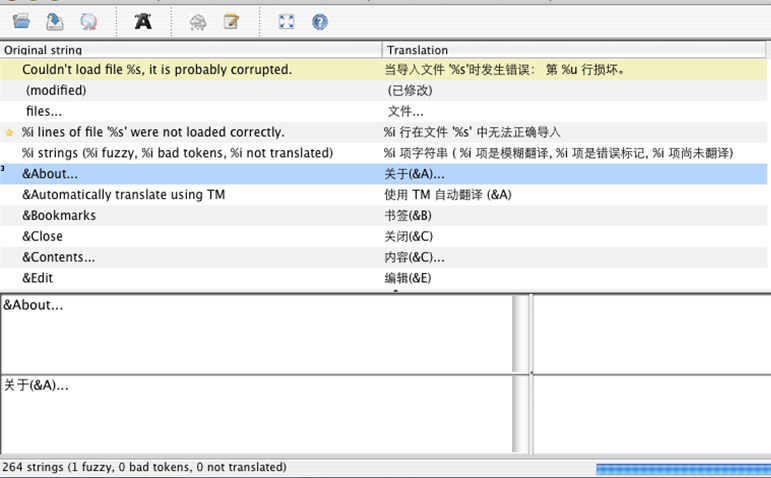Click the Open catalog folder icon
This screenshot has width=771, height=478.
[21, 21]
